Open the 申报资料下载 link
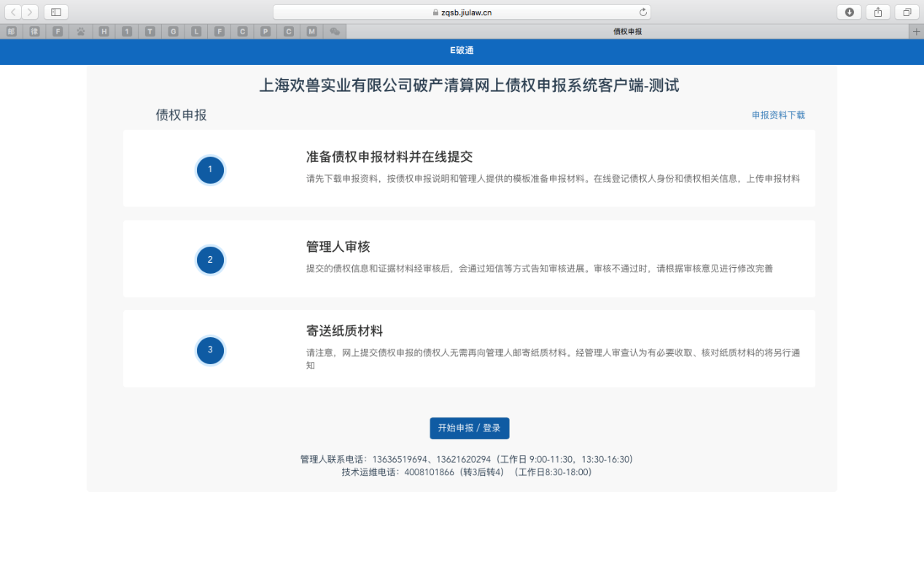 pos(778,115)
